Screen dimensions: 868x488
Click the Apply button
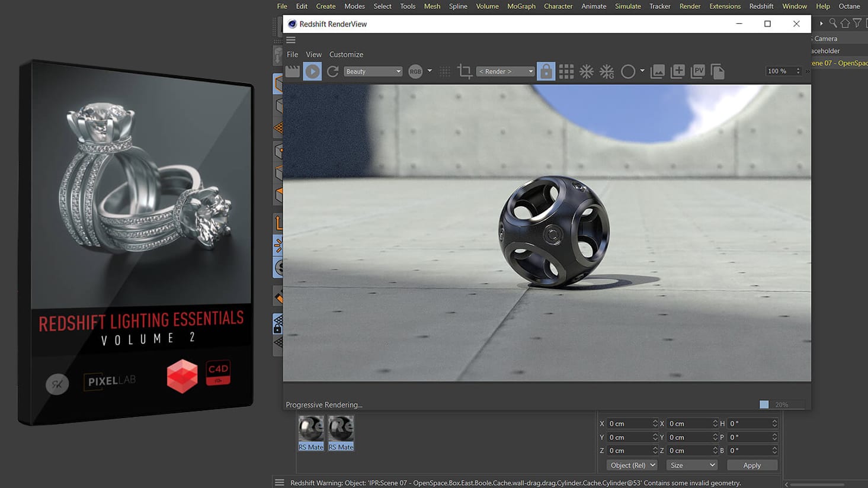752,465
